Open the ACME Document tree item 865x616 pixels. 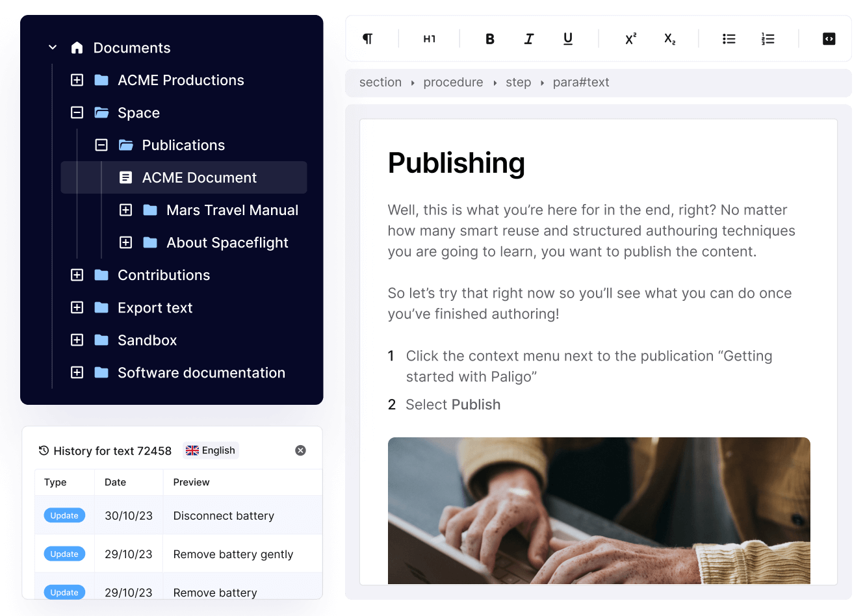point(184,177)
